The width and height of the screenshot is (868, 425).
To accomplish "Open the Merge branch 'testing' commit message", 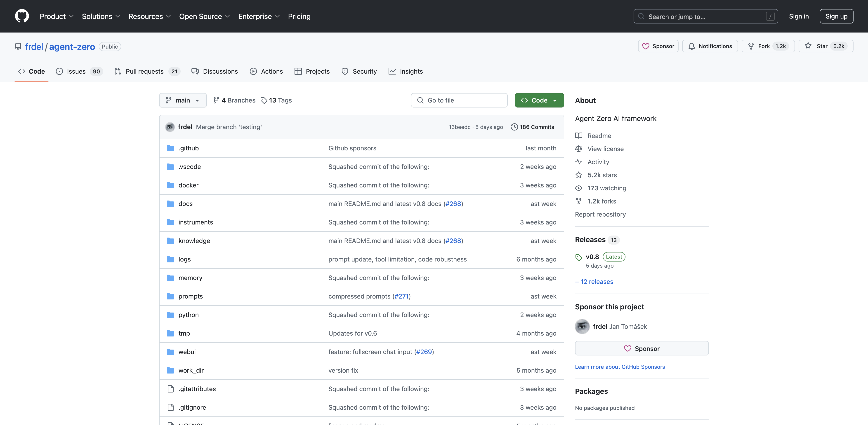I will tap(229, 127).
